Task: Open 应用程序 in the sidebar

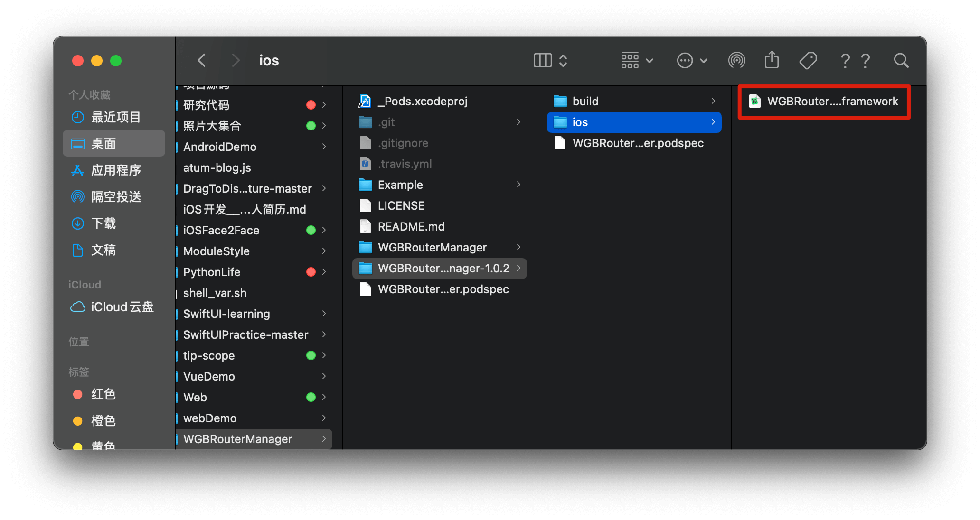Action: click(x=115, y=170)
